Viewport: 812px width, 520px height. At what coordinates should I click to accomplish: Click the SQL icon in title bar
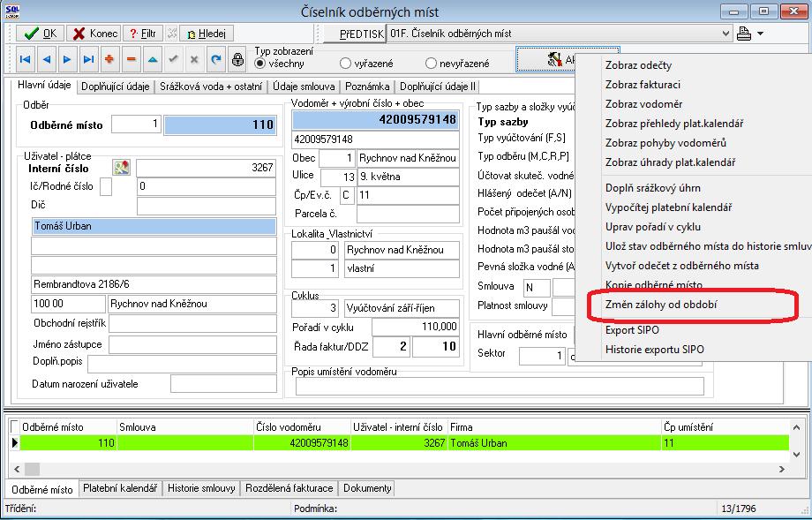[x=12, y=11]
